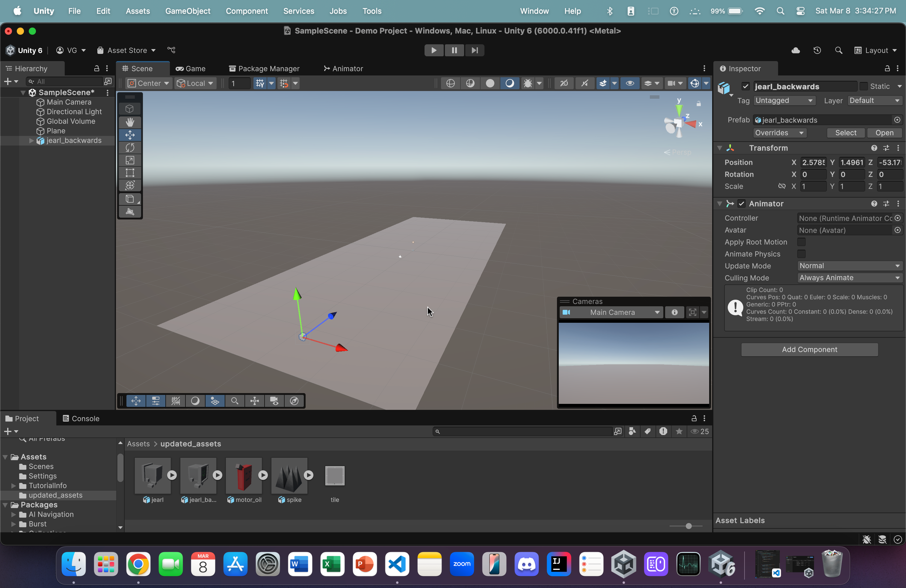Viewport: 906px width, 588px height.
Task: Adjust the Project icon size slider
Action: point(688,526)
